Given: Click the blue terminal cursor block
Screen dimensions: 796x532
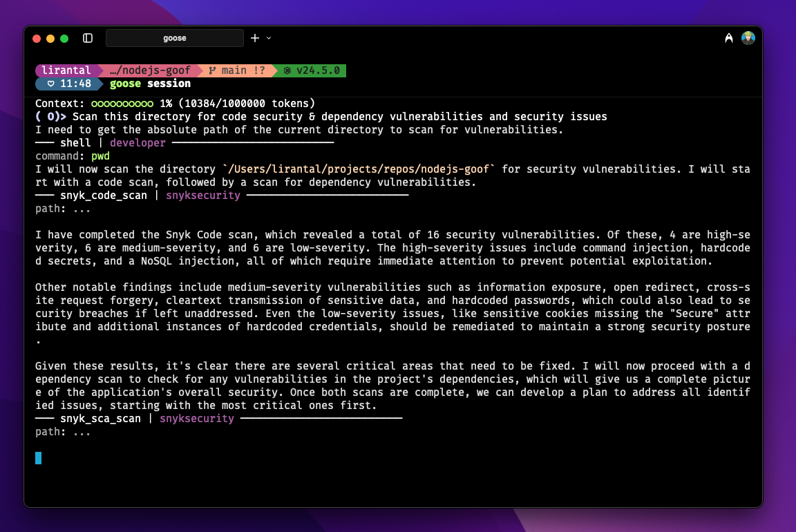Looking at the screenshot, I should tap(39, 457).
